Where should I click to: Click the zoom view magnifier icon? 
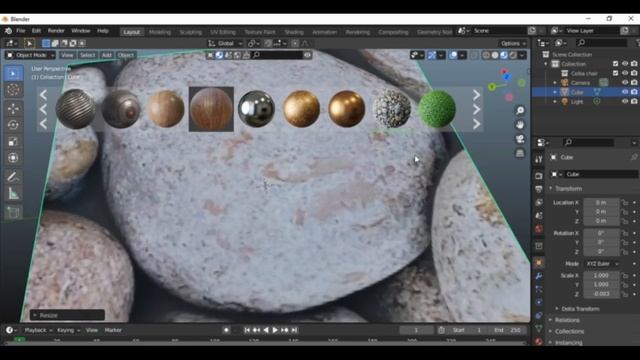pos(520,111)
